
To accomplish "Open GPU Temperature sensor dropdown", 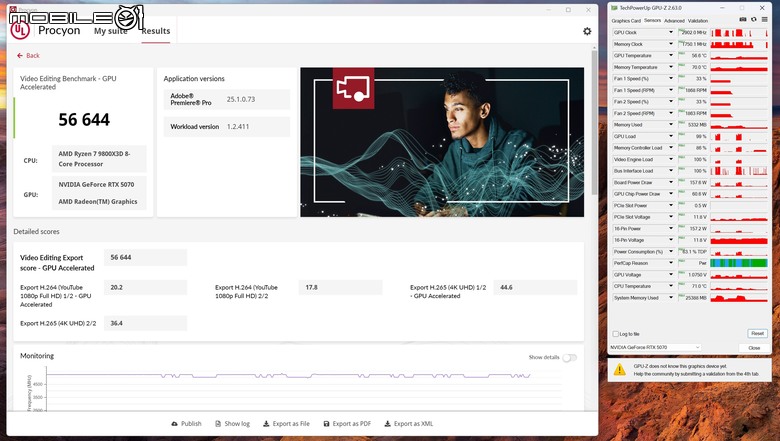I will 671,56.
